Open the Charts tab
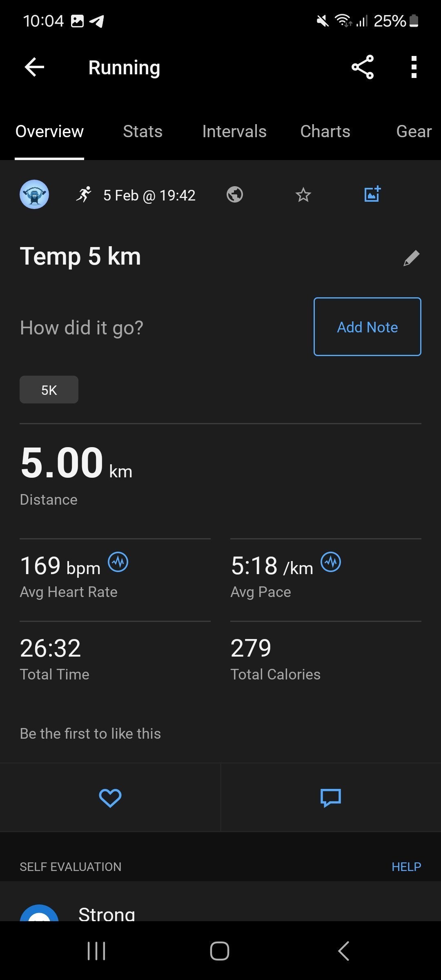 pyautogui.click(x=325, y=131)
